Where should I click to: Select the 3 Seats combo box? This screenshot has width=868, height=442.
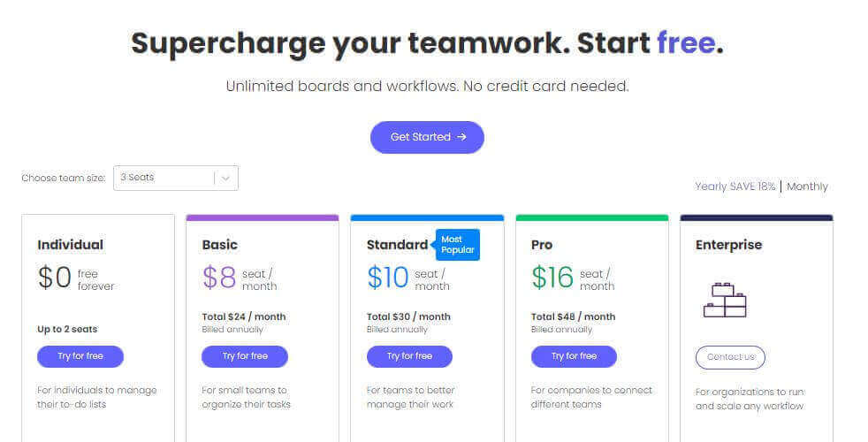[176, 178]
